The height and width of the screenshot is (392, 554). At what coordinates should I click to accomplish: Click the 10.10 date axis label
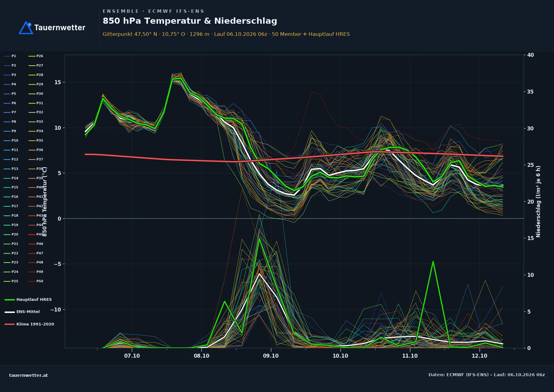(x=340, y=356)
